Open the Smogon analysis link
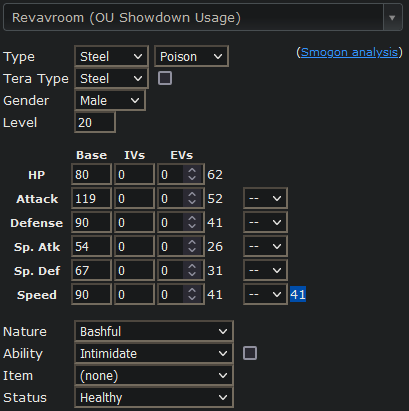The image size is (409, 411). tap(349, 52)
